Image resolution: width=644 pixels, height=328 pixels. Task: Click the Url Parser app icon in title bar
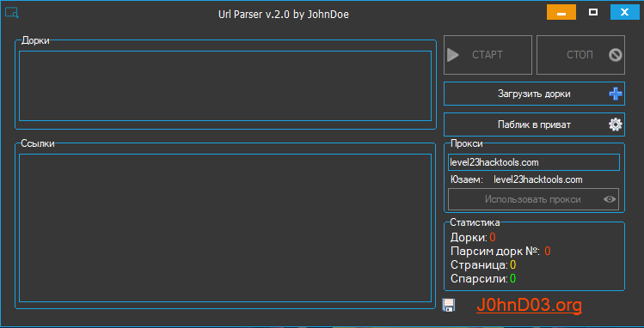(x=12, y=13)
